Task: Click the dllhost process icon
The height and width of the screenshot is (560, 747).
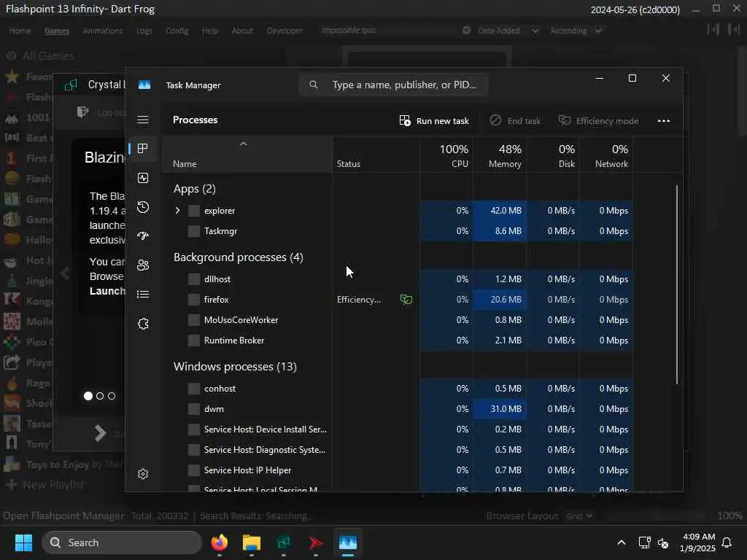Action: [194, 279]
